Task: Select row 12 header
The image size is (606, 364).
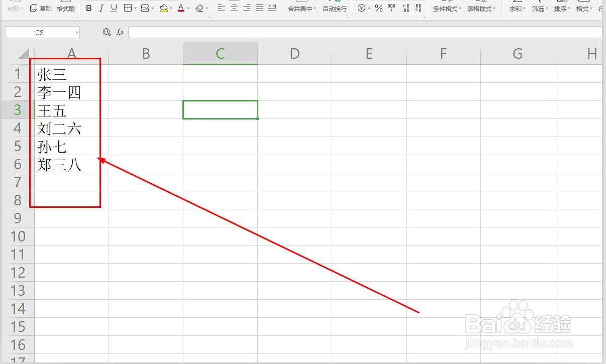Action: pos(18,273)
